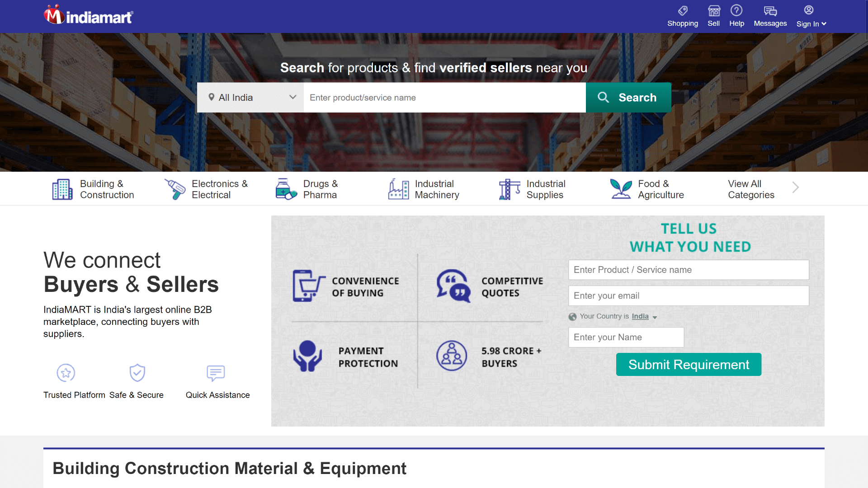Click the magnifier icon in Search button

point(603,97)
